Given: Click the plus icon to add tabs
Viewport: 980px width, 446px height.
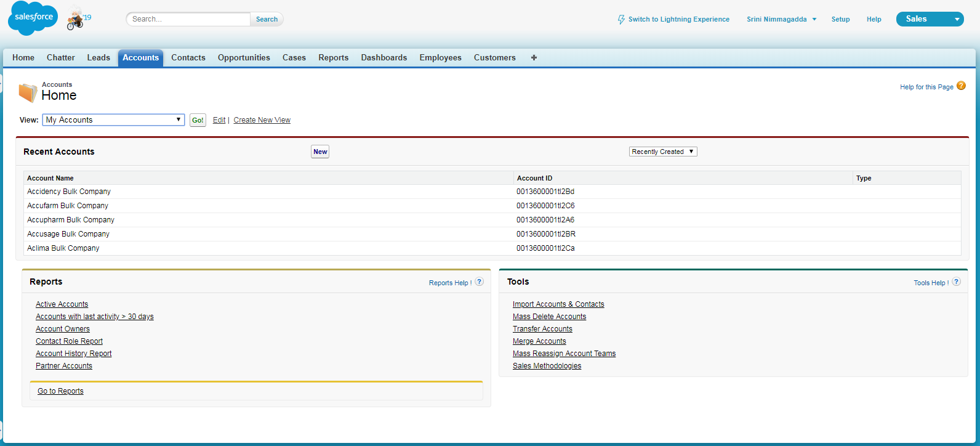Looking at the screenshot, I should click(534, 57).
